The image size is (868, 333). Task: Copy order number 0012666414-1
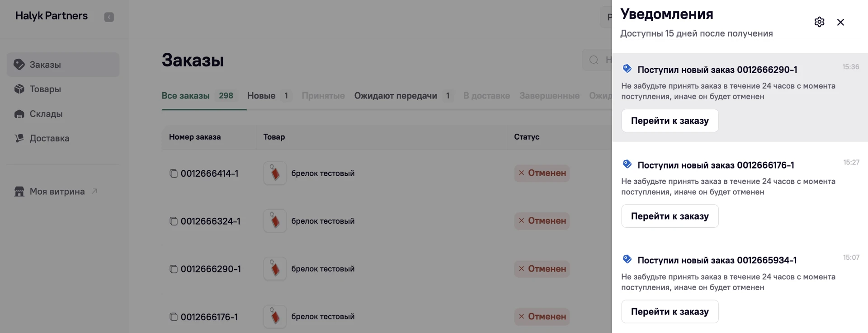[174, 174]
